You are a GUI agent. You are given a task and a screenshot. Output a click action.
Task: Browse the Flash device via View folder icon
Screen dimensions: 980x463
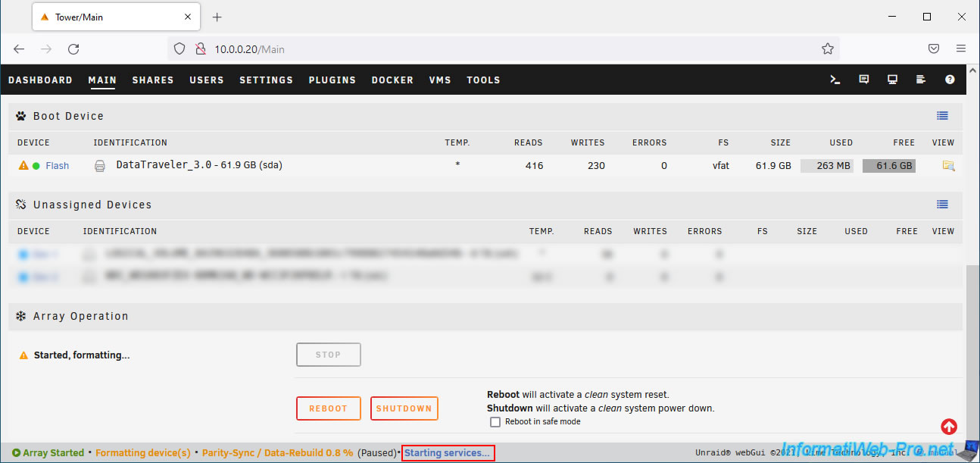point(948,165)
